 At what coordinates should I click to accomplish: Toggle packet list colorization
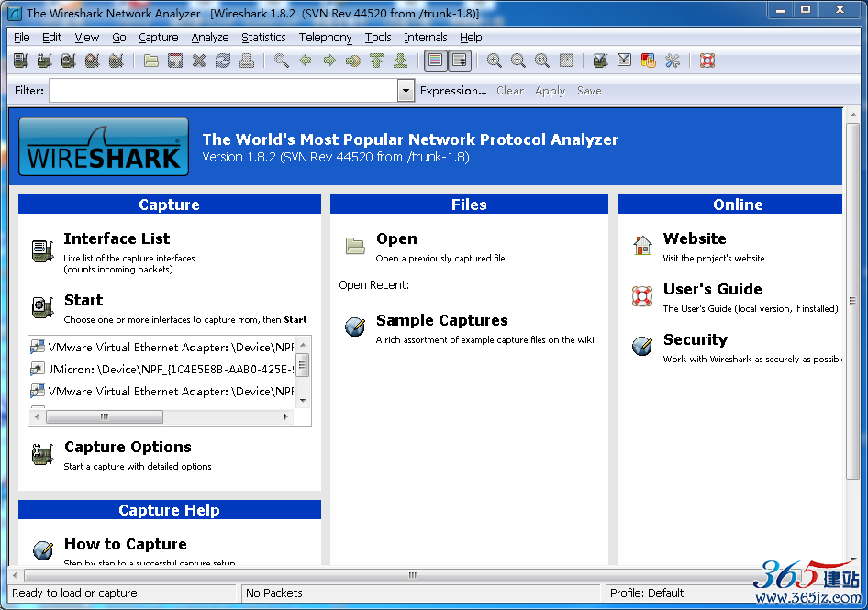click(436, 61)
